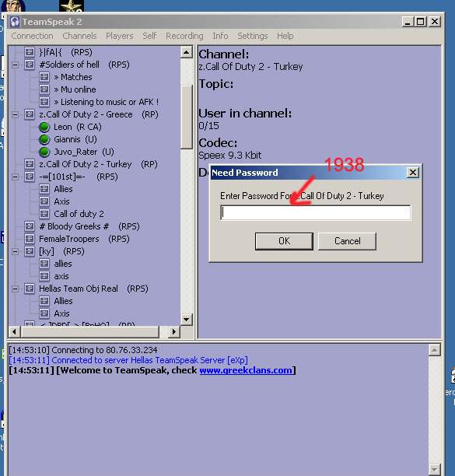Select the FemaleTroopers (RPS) channel name
Screen dimensions: 455x476
pos(84,239)
